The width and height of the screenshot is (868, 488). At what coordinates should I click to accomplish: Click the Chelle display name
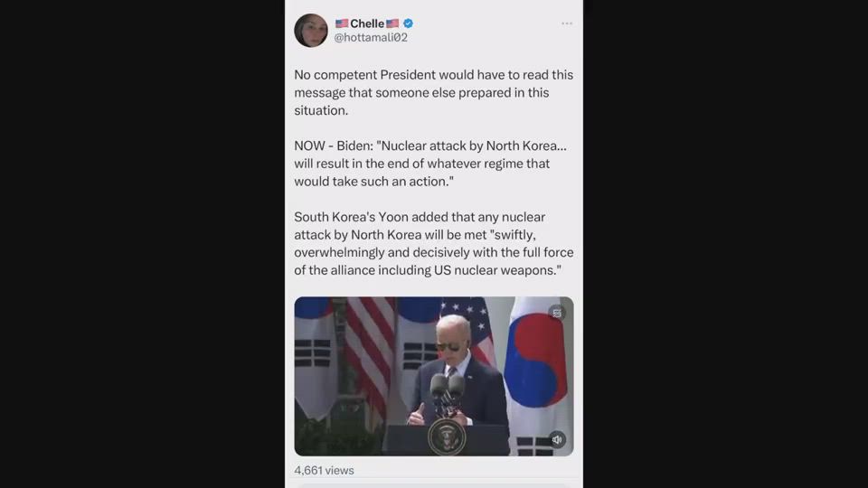click(367, 23)
